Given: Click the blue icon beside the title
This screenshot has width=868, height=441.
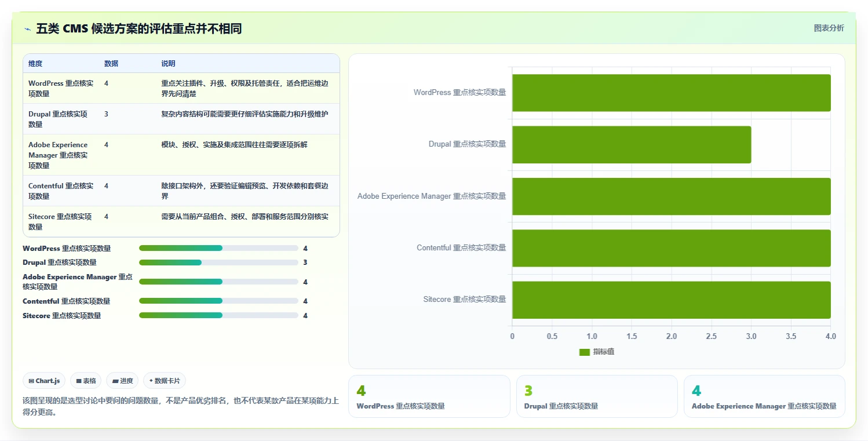Looking at the screenshot, I should click(27, 29).
